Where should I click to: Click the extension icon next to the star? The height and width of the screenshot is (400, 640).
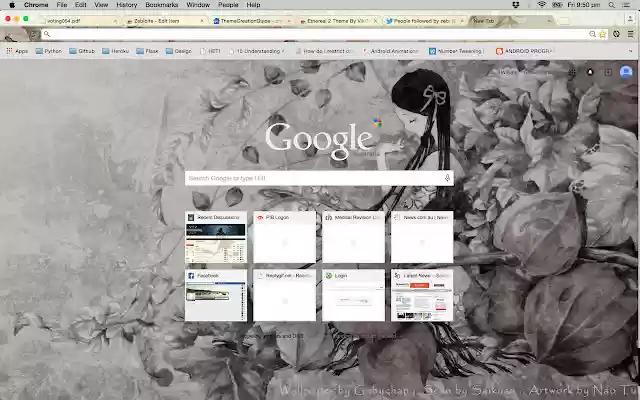616,34
